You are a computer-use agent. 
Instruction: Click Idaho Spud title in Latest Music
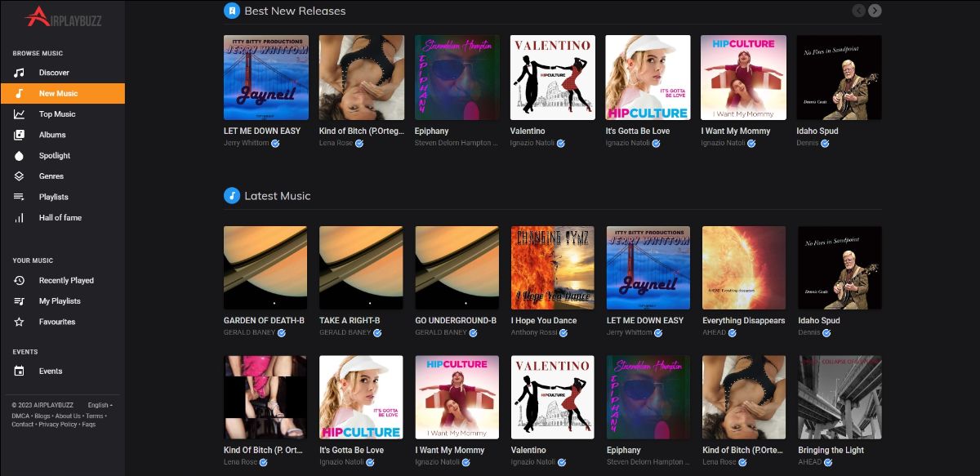pyautogui.click(x=818, y=321)
